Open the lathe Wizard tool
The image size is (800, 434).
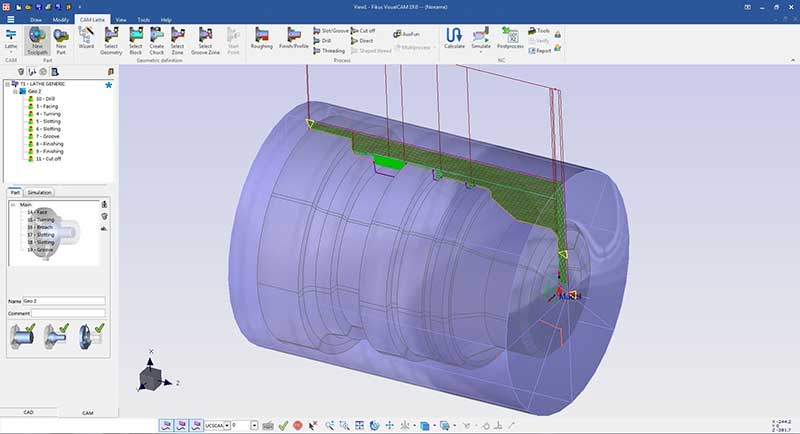pyautogui.click(x=86, y=38)
